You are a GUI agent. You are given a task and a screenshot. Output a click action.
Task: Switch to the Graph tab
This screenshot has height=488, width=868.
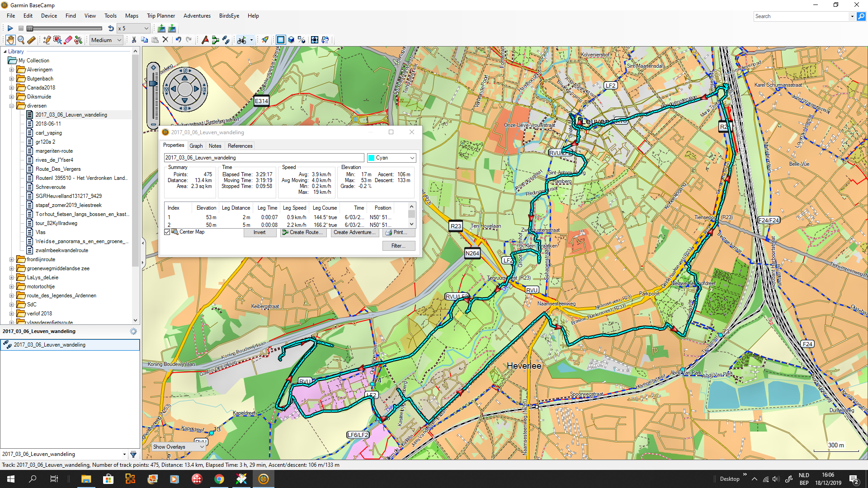pos(196,145)
